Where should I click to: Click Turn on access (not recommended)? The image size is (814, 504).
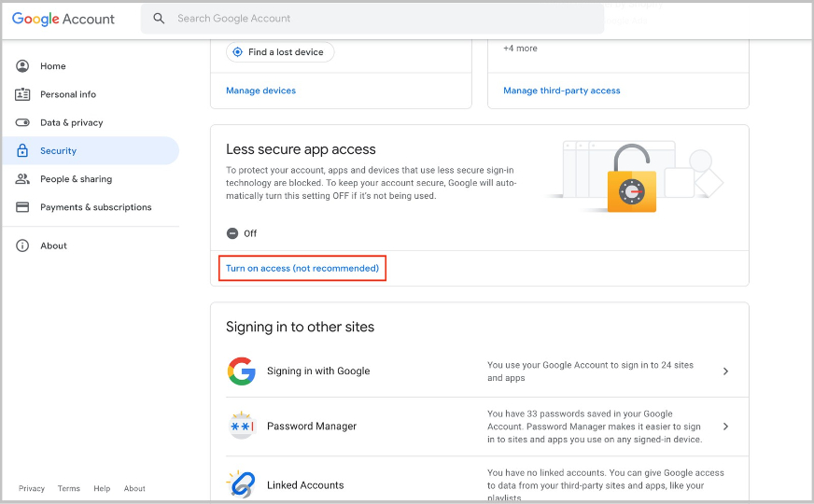(x=302, y=269)
